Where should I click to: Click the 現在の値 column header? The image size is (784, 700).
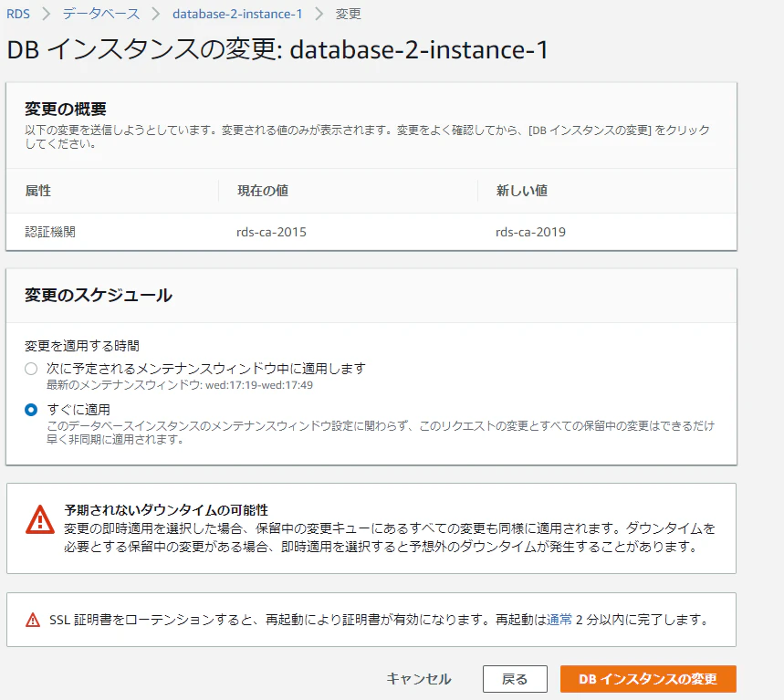[x=263, y=191]
